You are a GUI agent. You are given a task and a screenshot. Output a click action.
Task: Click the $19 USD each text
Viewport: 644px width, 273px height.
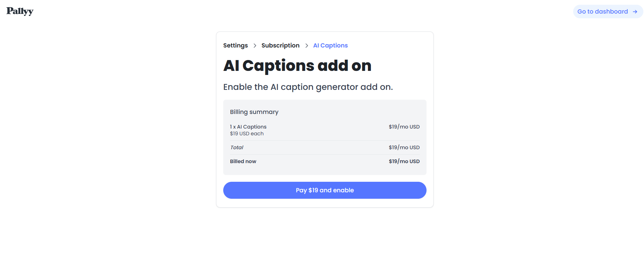[x=247, y=134]
